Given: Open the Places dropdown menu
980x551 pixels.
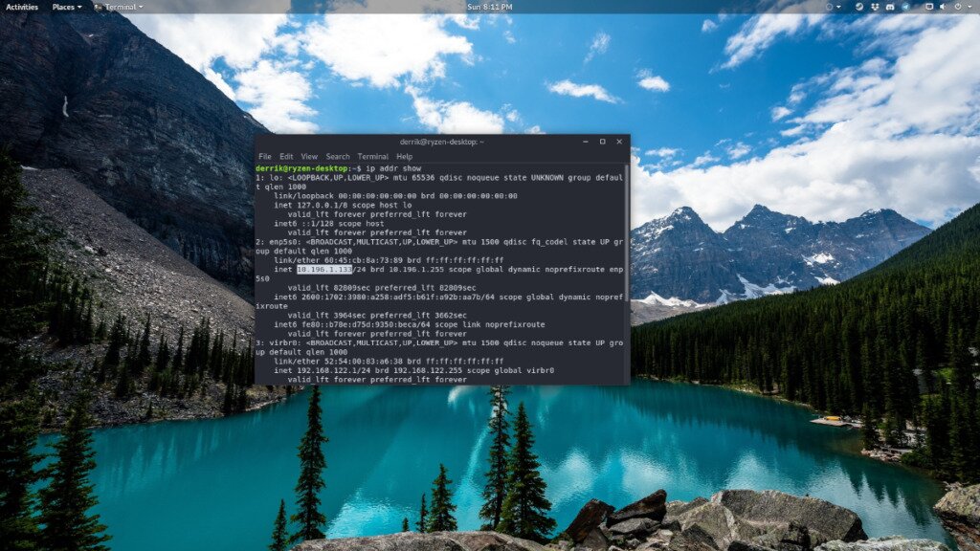Looking at the screenshot, I should point(64,7).
